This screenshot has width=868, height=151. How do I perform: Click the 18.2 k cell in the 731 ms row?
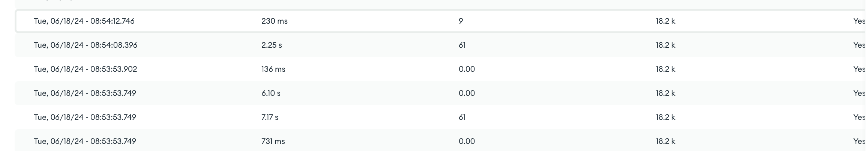point(665,141)
